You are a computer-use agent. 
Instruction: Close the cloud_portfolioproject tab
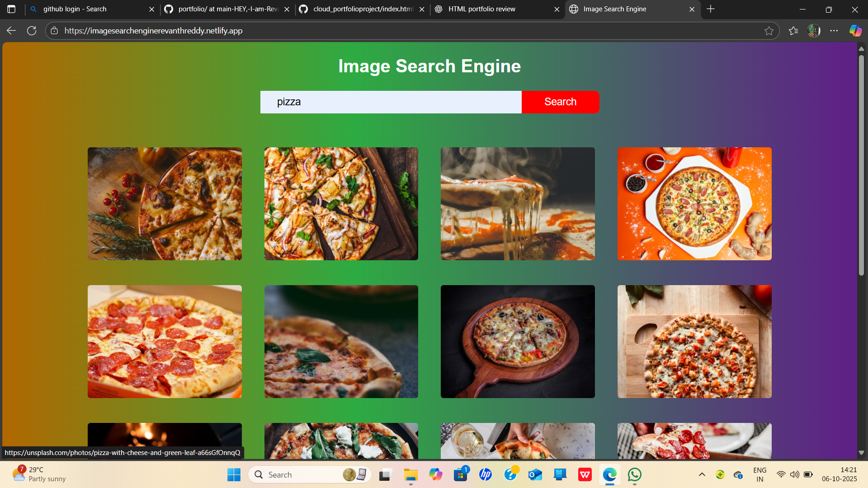422,9
